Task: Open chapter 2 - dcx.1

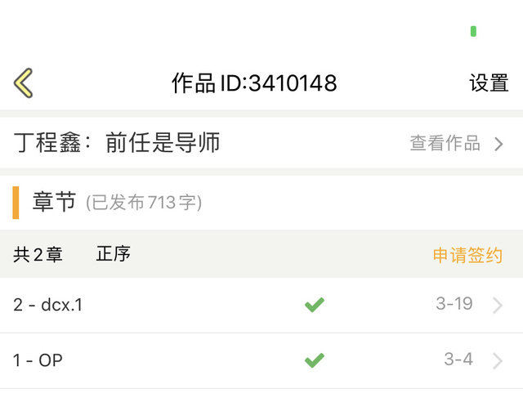Action: tap(48, 305)
